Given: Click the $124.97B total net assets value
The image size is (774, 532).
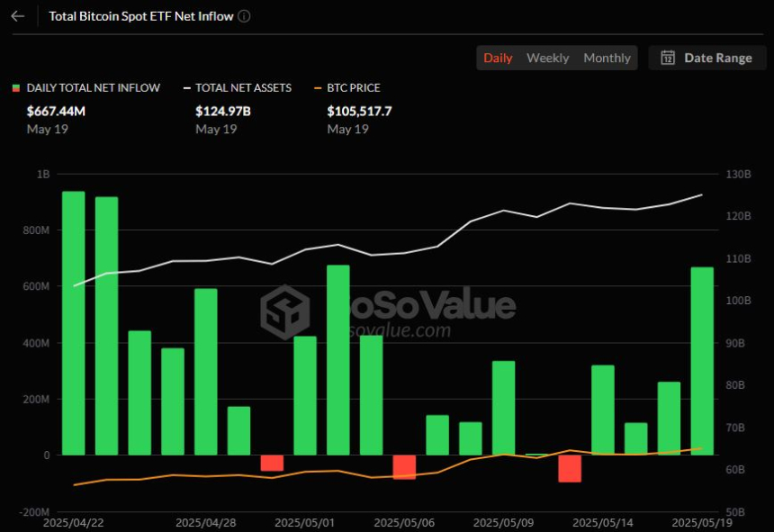Looking at the screenshot, I should point(222,112).
